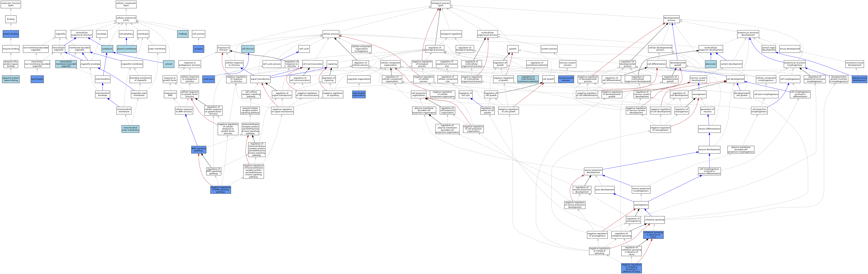The width and height of the screenshot is (868, 274).
Task: Select 'ubiquitin-like protein ligase binding' node
Action: click(x=11, y=64)
